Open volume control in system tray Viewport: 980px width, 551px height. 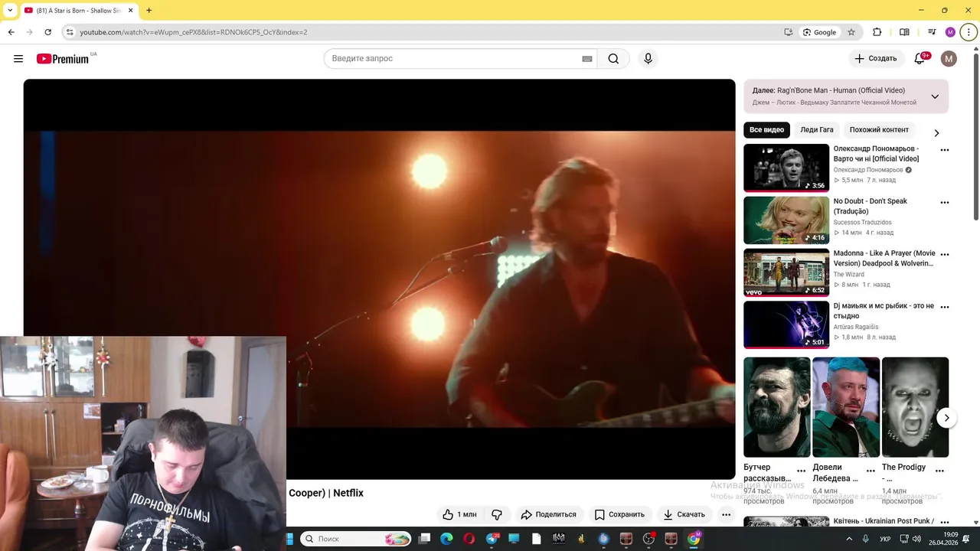916,539
